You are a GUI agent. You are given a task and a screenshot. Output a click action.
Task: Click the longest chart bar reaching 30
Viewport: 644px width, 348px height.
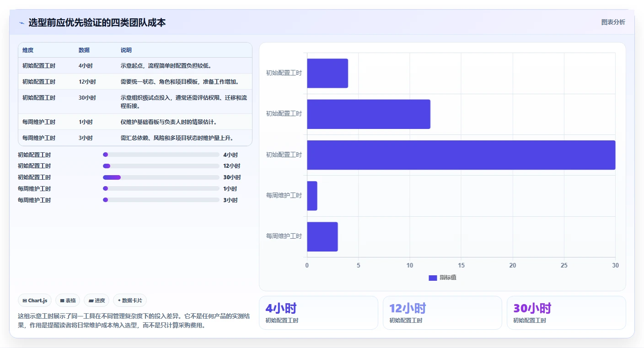click(461, 155)
